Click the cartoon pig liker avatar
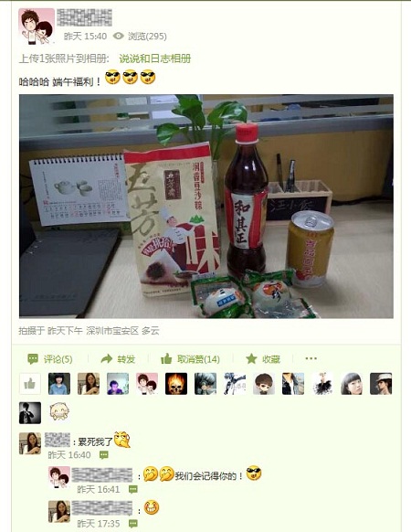411x532 pixels. click(x=59, y=412)
